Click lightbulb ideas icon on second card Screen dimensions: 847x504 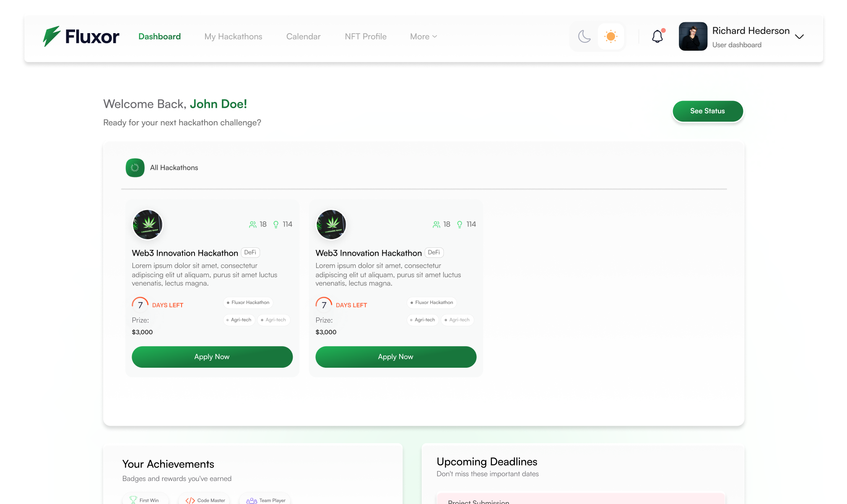point(460,225)
